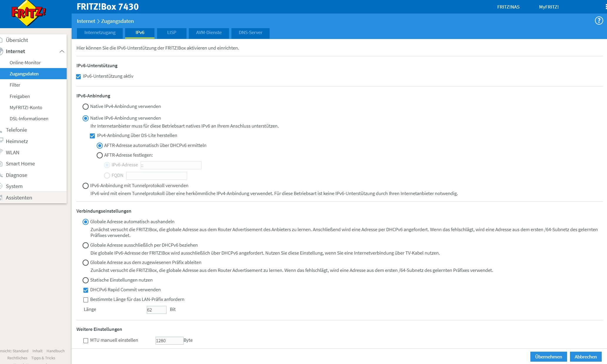Expand the Heimnetz section
The image size is (607, 364).
pyautogui.click(x=17, y=141)
